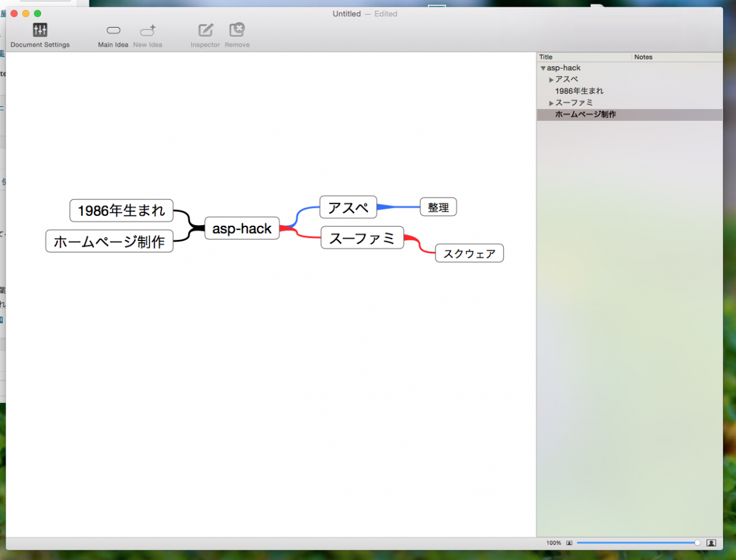Open the Inspector panel

click(x=205, y=31)
